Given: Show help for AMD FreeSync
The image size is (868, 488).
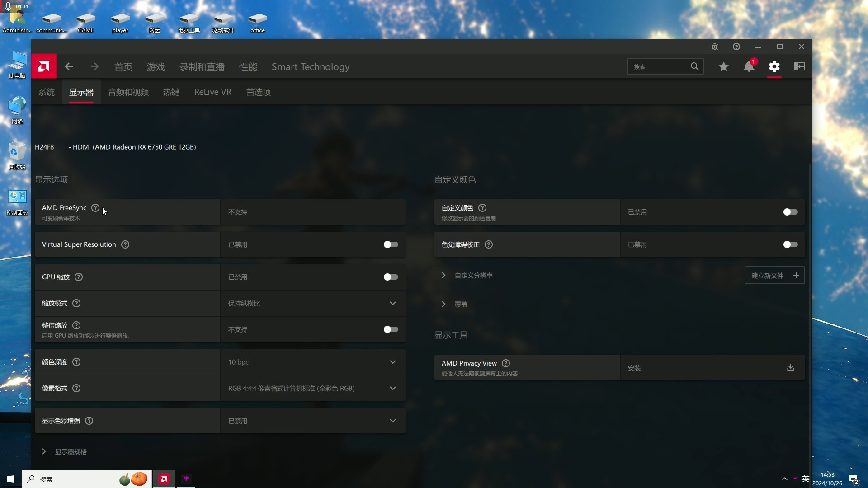Looking at the screenshot, I should 95,208.
